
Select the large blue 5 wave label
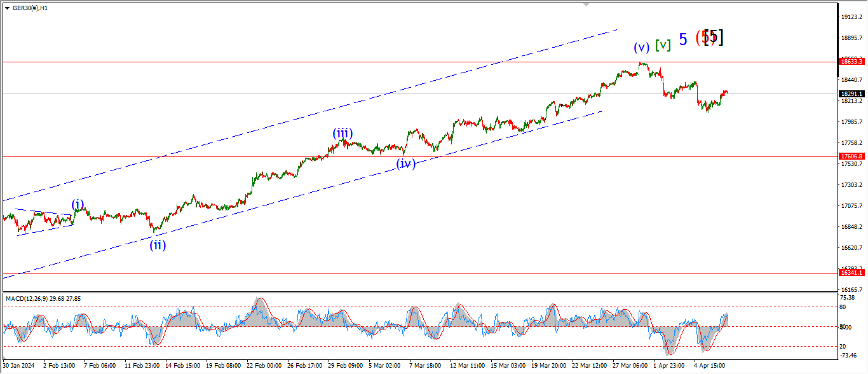pos(683,39)
